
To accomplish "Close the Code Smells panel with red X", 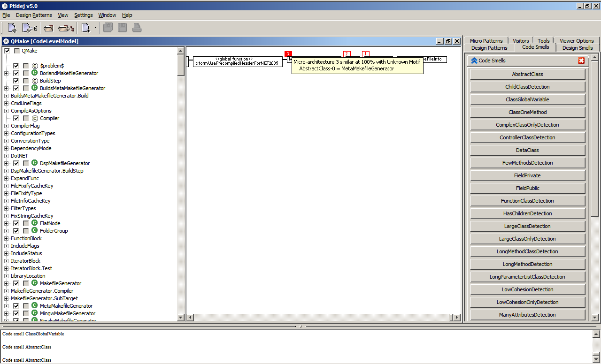I will [581, 61].
